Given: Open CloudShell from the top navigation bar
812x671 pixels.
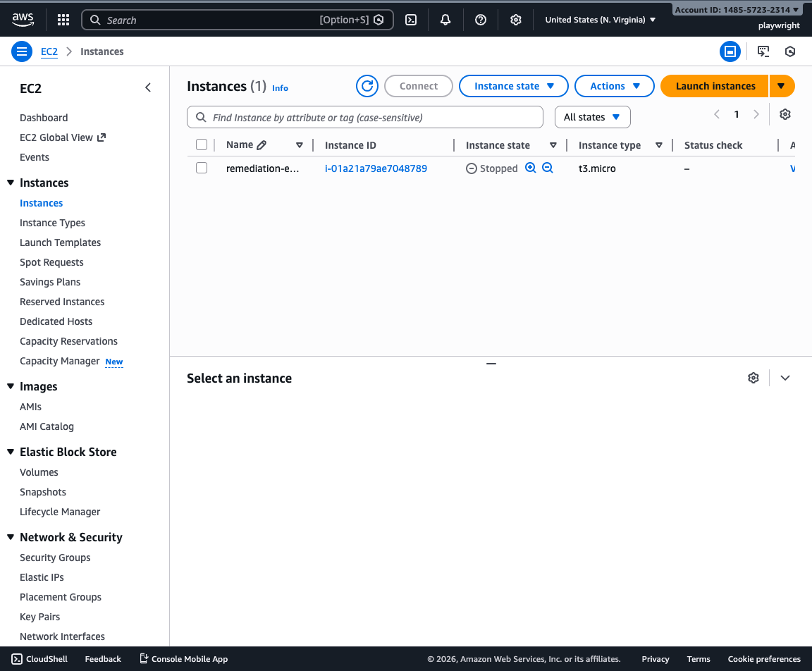Looking at the screenshot, I should coord(411,20).
